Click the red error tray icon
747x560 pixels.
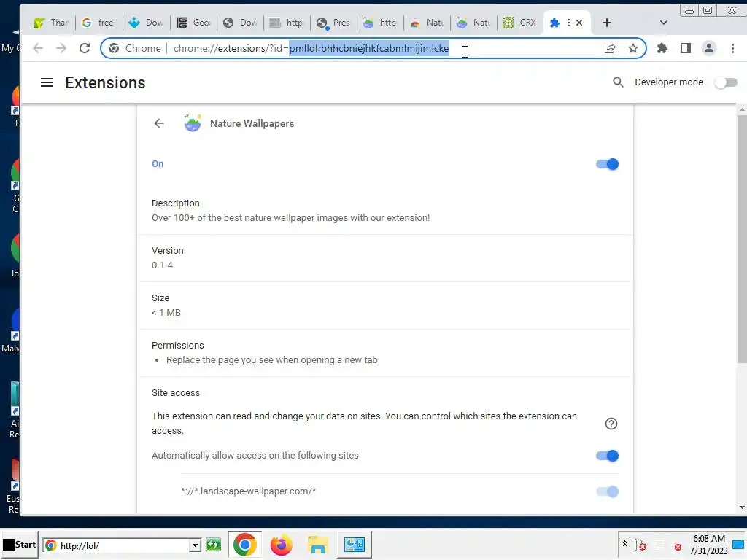(678, 547)
